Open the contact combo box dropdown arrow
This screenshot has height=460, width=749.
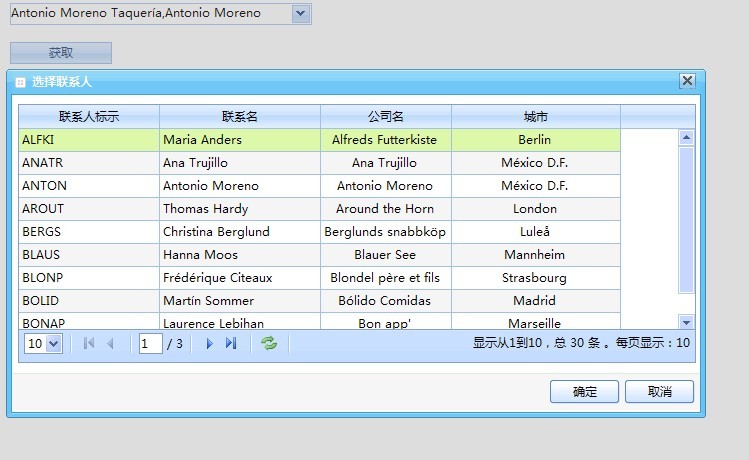[301, 14]
